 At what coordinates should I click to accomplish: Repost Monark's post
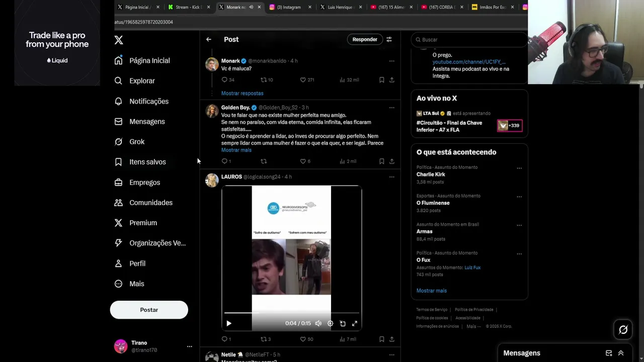coord(263,79)
